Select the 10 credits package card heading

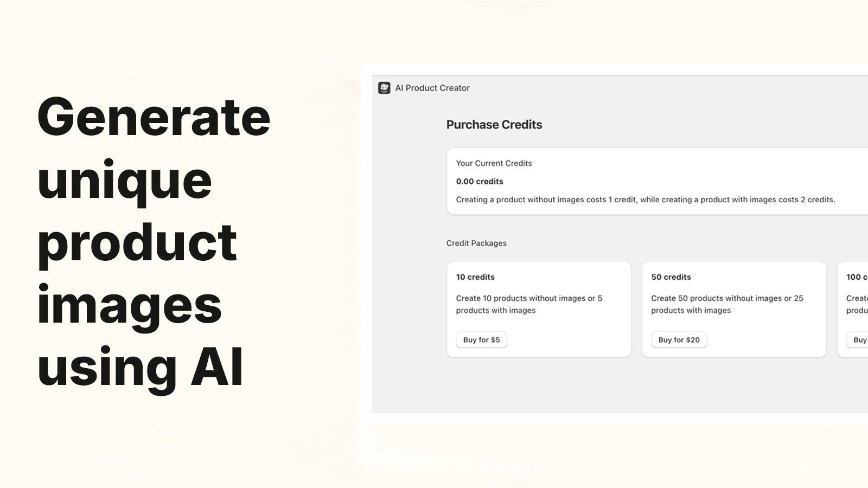pos(475,277)
